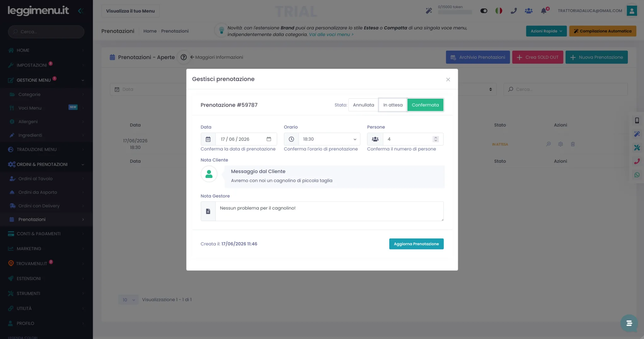
Task: Click the phone icon in top bar
Action: click(514, 11)
